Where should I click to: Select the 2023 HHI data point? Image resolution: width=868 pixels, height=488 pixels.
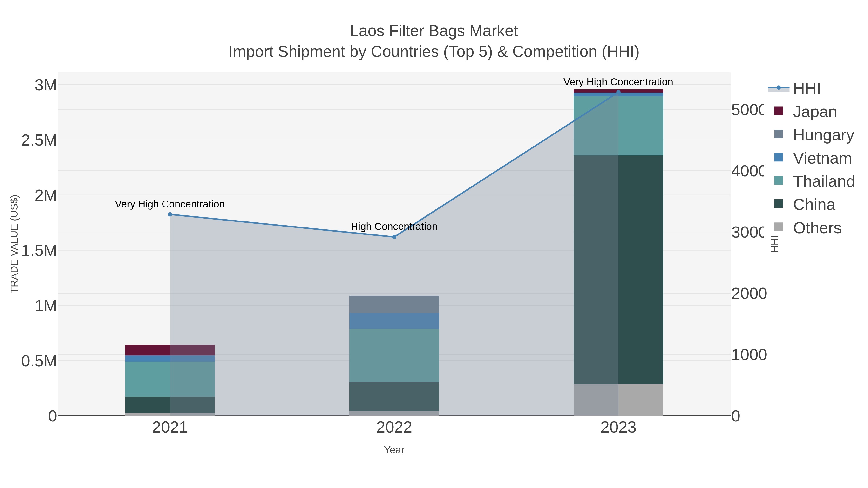[x=618, y=92]
